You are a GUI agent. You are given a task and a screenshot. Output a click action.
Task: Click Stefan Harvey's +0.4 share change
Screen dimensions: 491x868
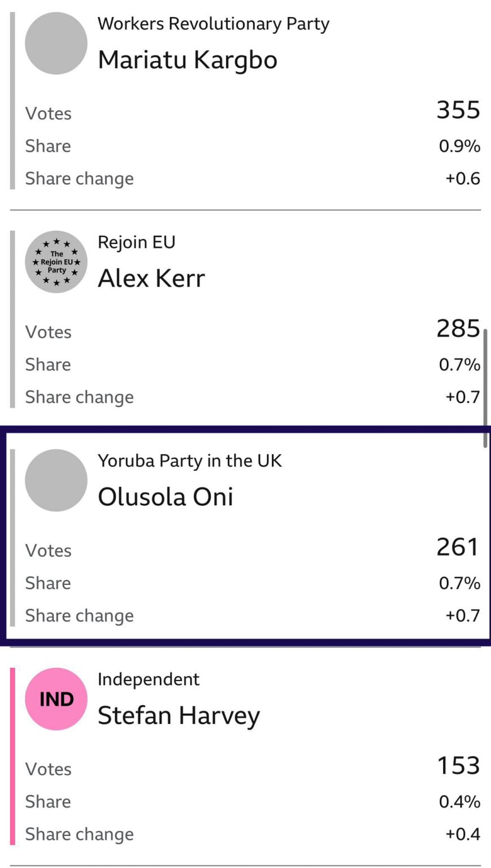click(x=463, y=834)
